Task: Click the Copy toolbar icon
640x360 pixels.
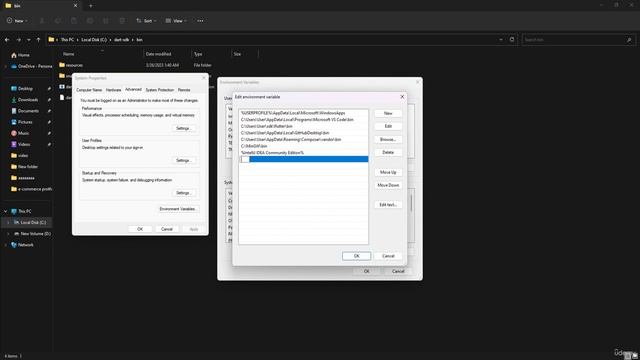Action: coord(58,21)
